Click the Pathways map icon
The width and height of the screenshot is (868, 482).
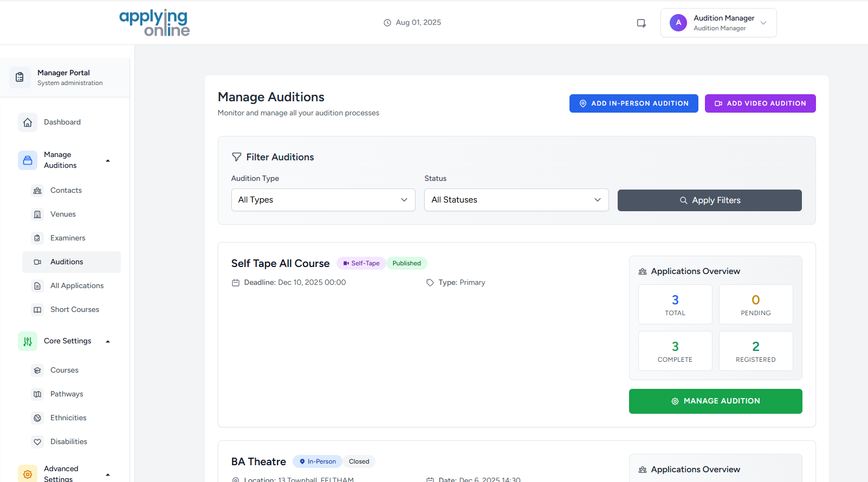(37, 394)
